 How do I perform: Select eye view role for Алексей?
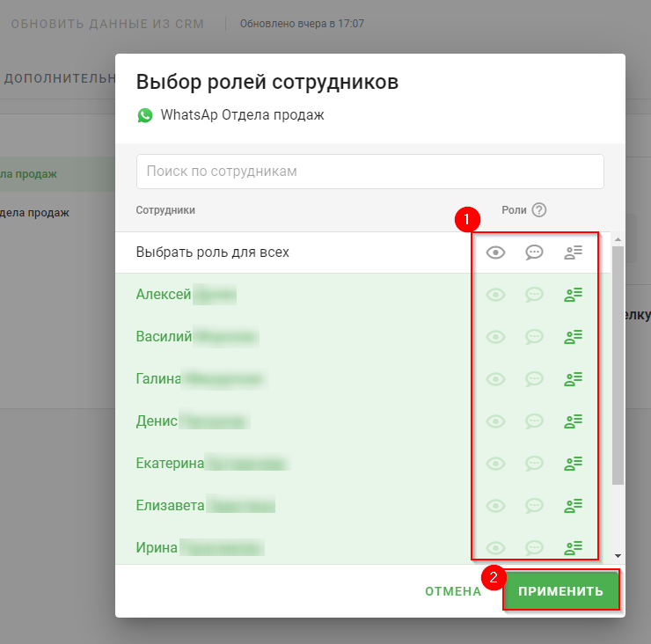[x=495, y=295]
